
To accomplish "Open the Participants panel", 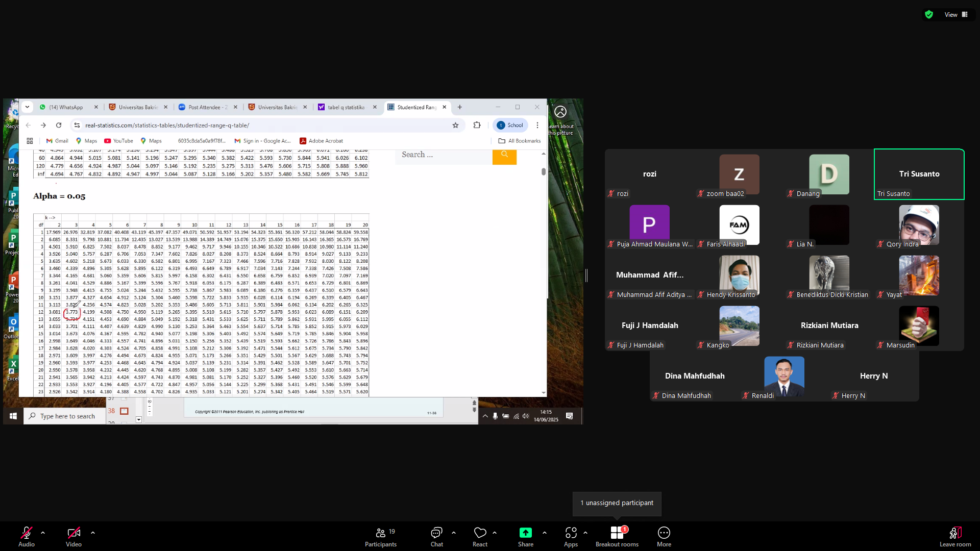I will coord(381,537).
